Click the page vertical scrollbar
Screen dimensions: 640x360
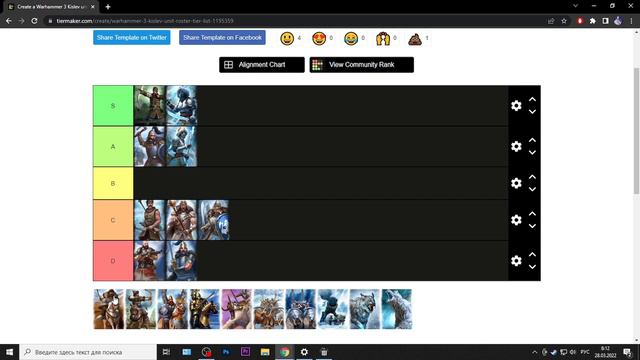636,131
